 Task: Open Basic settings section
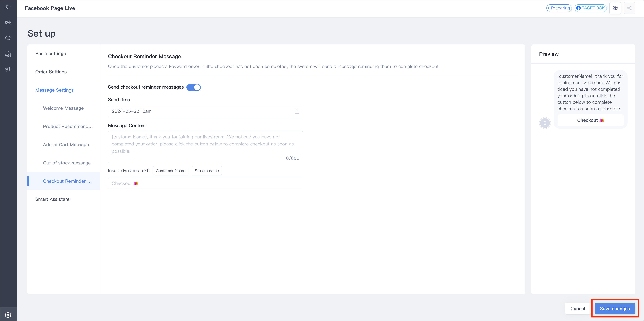pos(51,54)
